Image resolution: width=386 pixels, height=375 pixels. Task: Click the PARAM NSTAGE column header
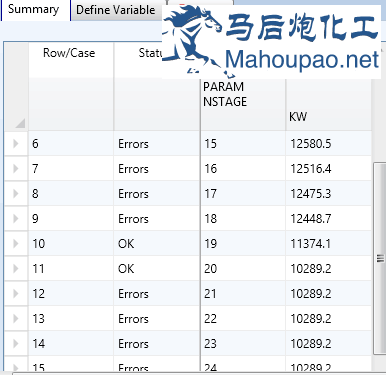(x=243, y=104)
